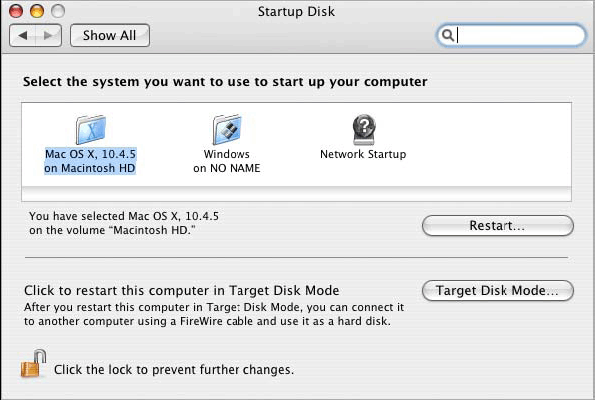Choose the 'Windows on NO NAME' label

[x=227, y=161]
